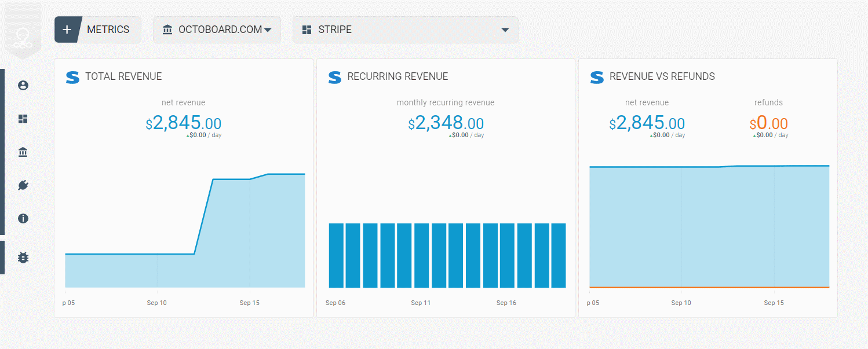Expand the OCTOBOARD.COM dropdown arrow
Image resolution: width=868 pixels, height=349 pixels.
pos(268,30)
